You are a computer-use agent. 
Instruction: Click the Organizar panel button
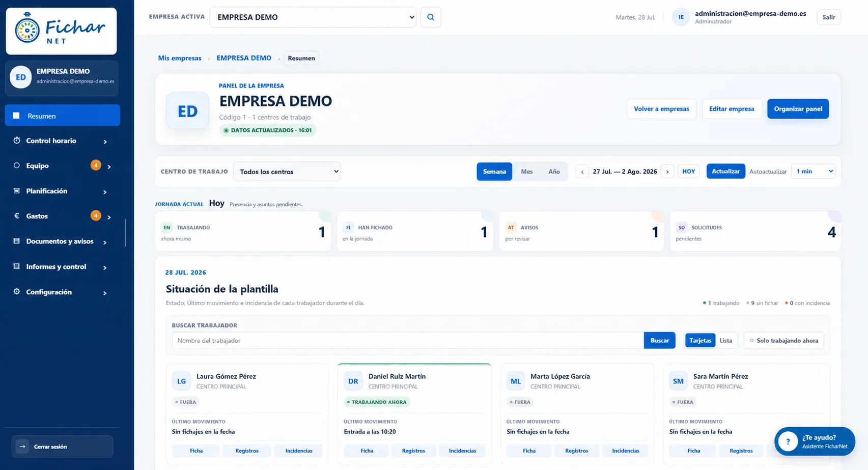tap(798, 109)
